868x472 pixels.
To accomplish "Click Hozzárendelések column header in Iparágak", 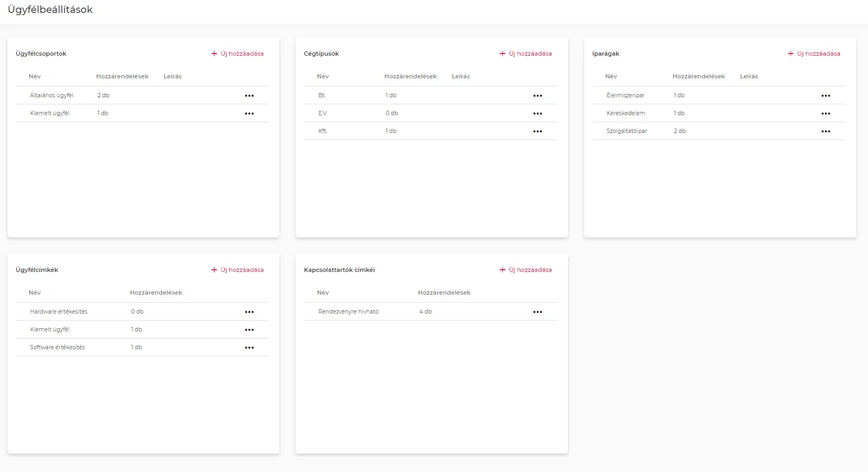I will (x=698, y=76).
